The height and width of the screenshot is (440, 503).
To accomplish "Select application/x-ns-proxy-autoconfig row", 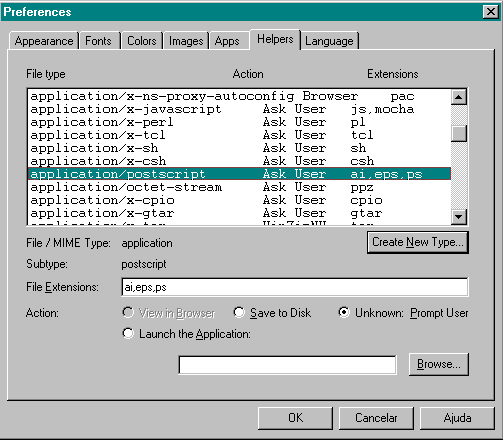I will pyautogui.click(x=239, y=96).
